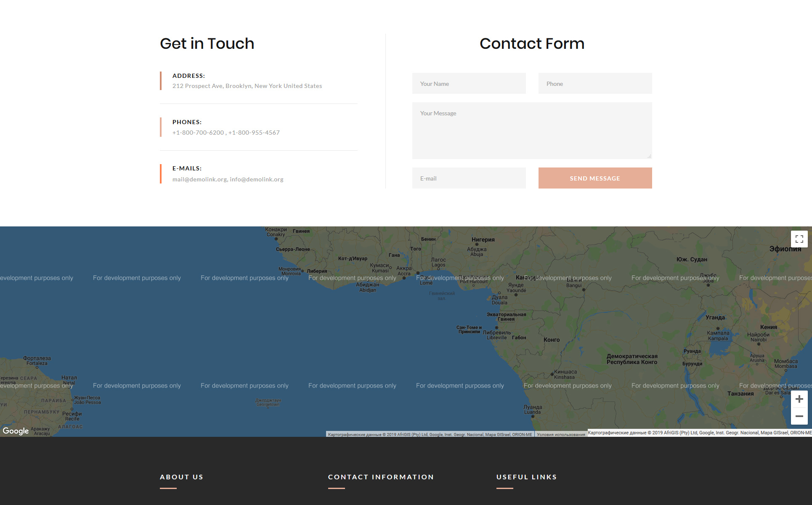Click the Google logo on the map
The height and width of the screenshot is (505, 812).
(16, 431)
